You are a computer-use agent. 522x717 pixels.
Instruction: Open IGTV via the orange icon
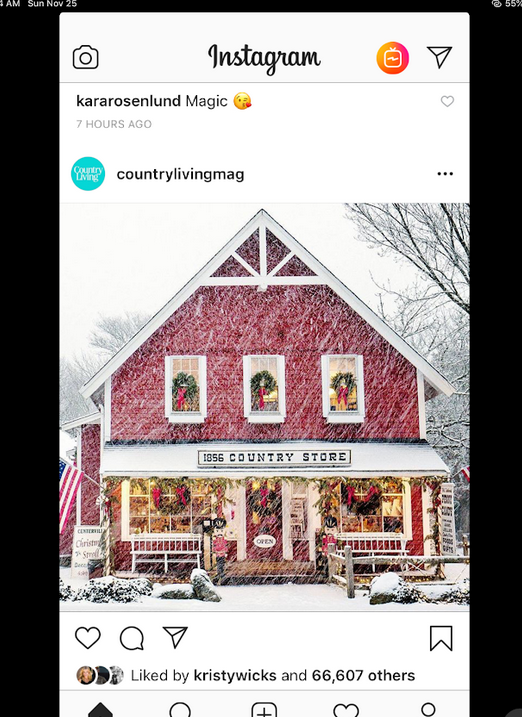(392, 58)
